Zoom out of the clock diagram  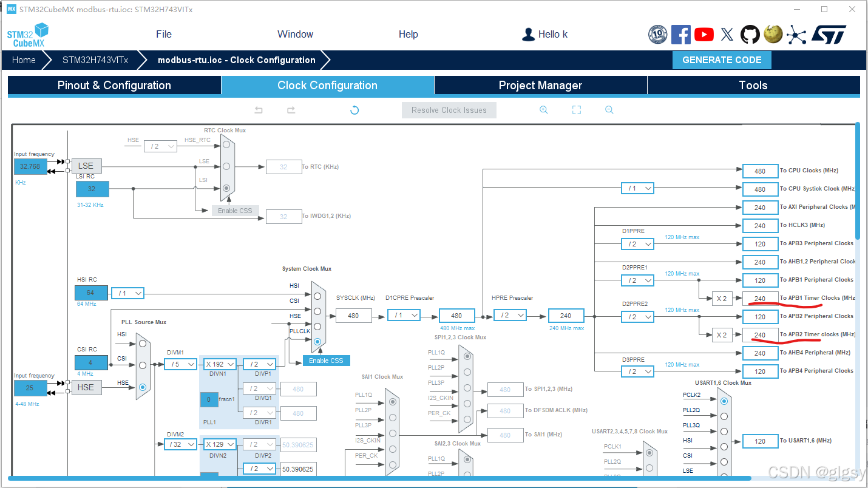click(609, 110)
